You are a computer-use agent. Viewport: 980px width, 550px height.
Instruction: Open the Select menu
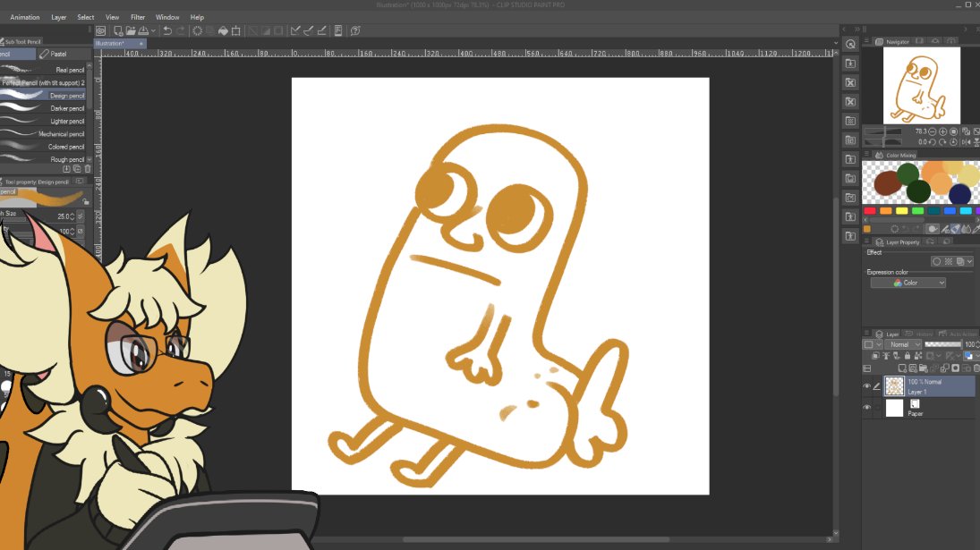(x=86, y=18)
